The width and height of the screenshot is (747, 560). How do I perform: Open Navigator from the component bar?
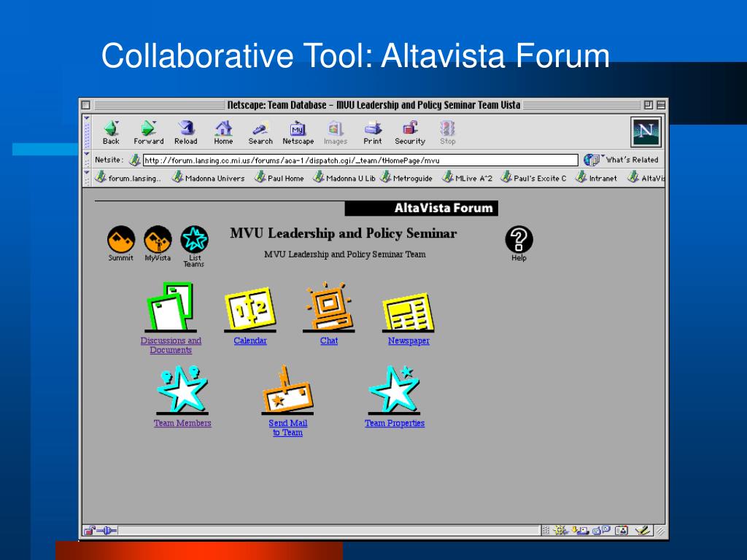tap(560, 531)
